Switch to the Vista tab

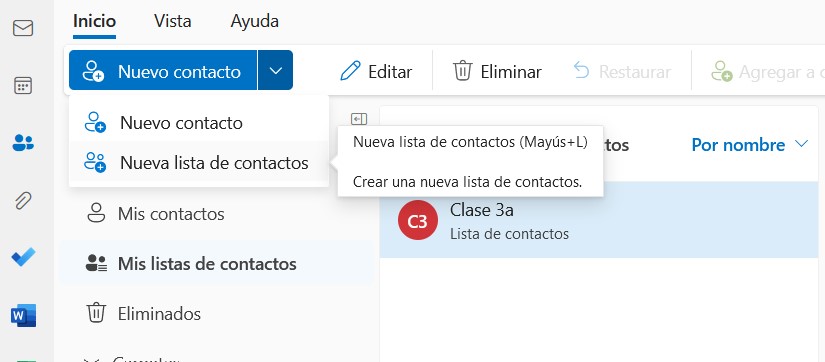point(173,22)
